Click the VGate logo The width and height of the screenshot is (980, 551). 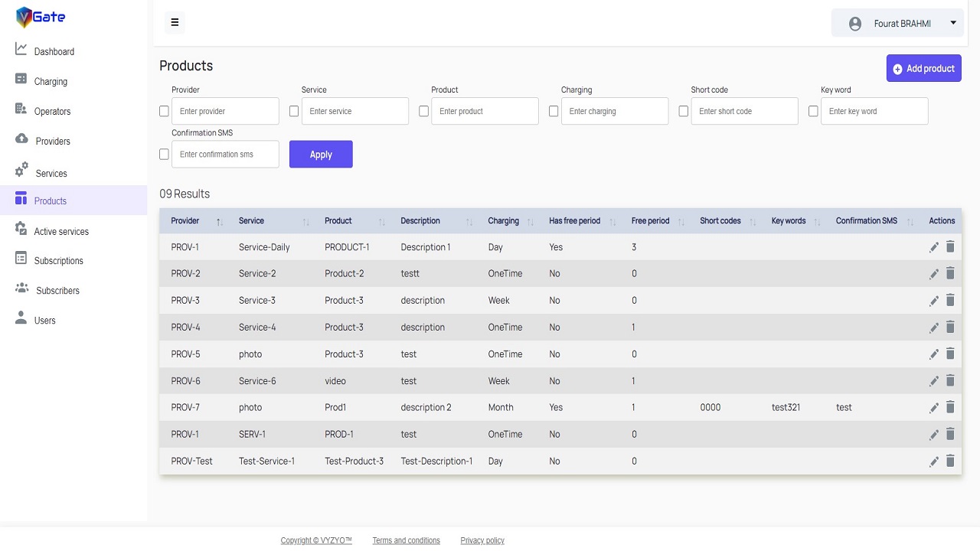pyautogui.click(x=41, y=17)
